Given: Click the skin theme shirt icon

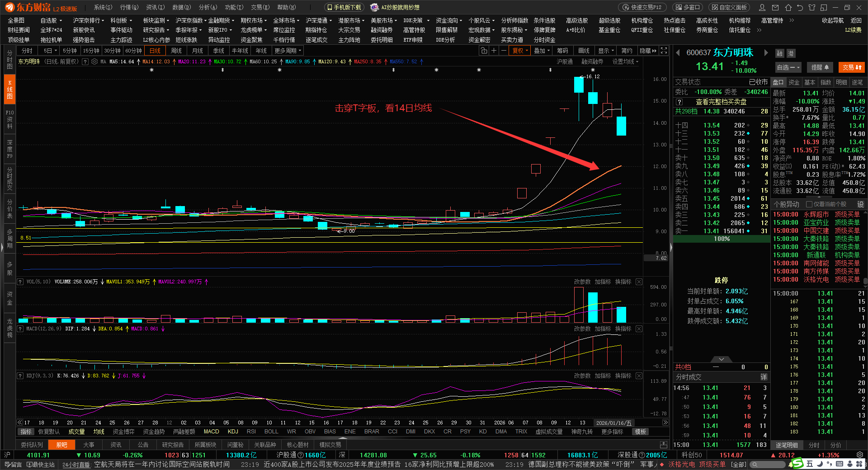Looking at the screenshot, I should (x=812, y=7).
